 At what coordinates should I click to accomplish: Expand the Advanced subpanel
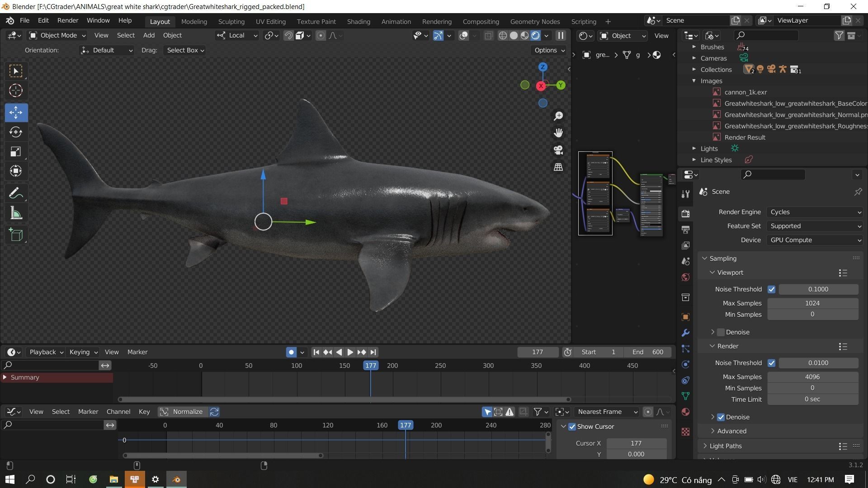pos(731,432)
